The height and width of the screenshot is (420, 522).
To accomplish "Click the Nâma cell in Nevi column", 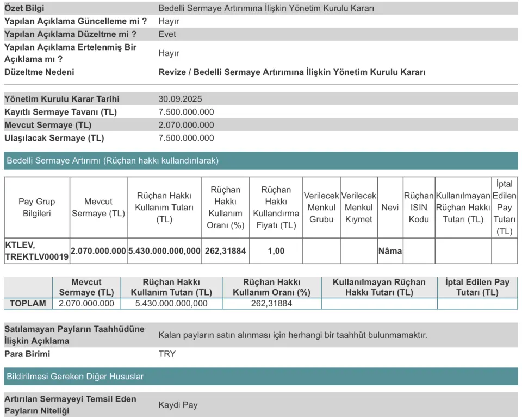I will coord(390,250).
